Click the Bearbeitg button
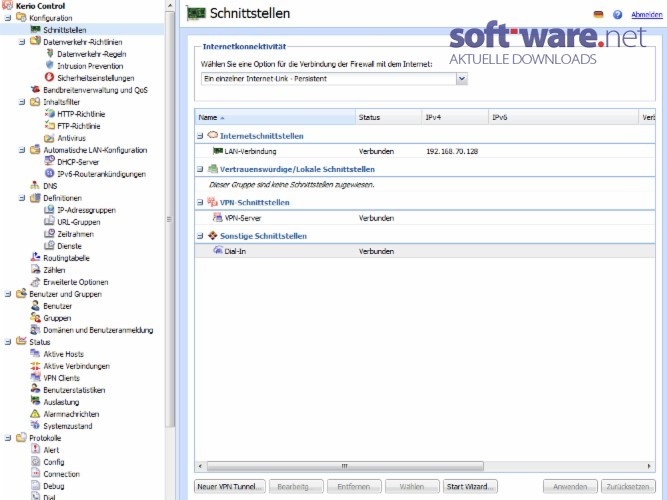 click(296, 486)
